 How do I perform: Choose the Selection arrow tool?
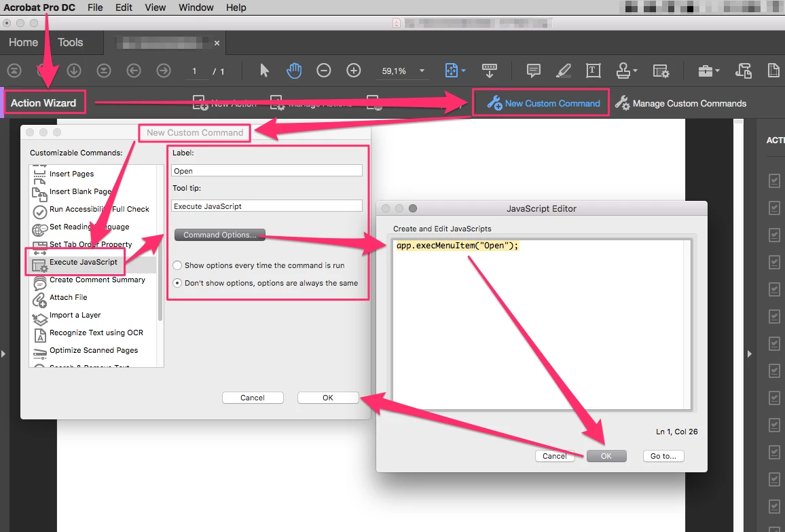click(x=264, y=71)
